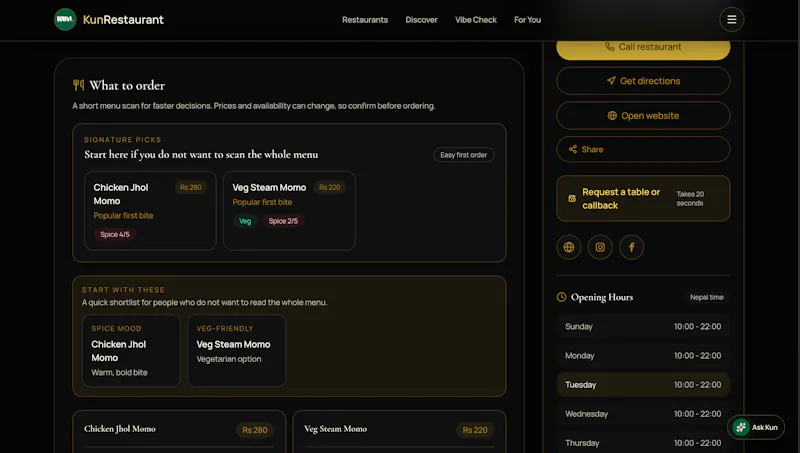Click the Veg-Friendly Veg Steam Momo card
Viewport: 800px width, 453px height.
coord(236,350)
